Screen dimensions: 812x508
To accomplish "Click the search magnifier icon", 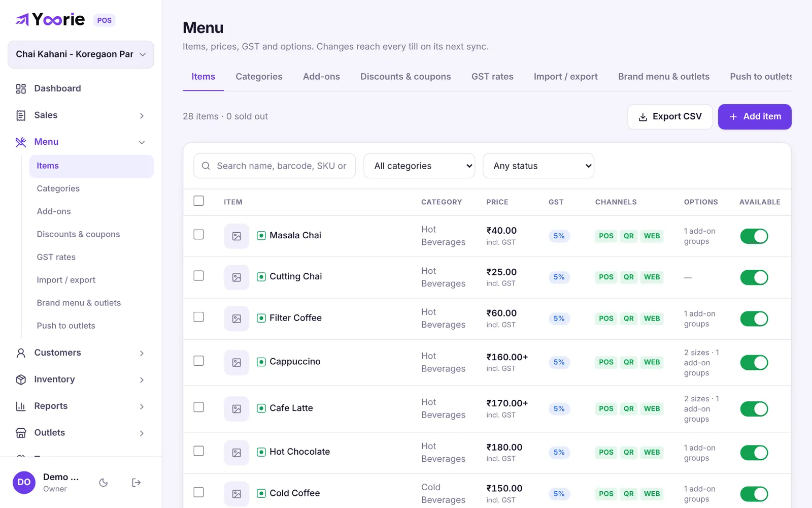I will 206,166.
